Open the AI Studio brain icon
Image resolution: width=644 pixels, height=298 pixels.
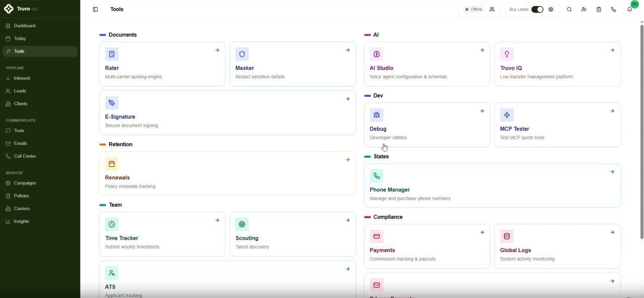click(377, 54)
